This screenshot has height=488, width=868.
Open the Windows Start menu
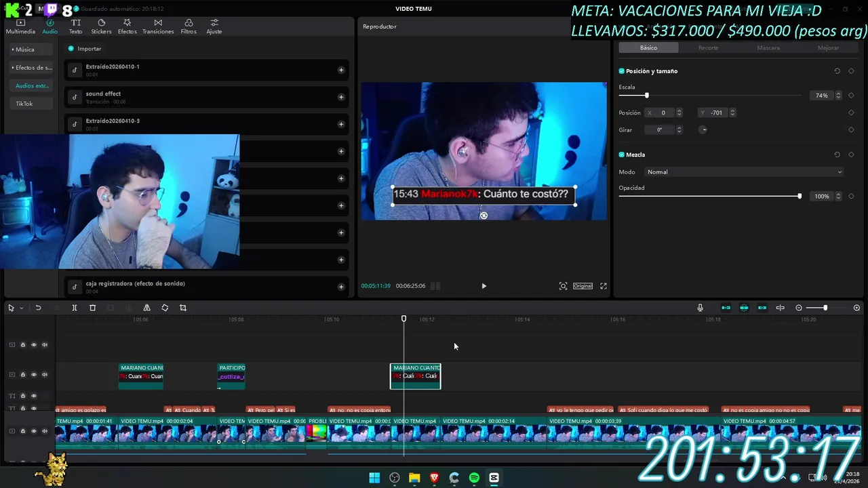point(374,478)
